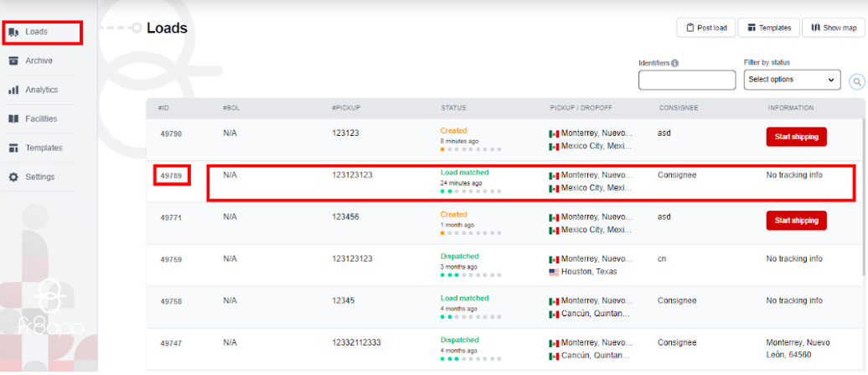This screenshot has width=868, height=375.
Task: Click the progress dots for load 49771
Action: 471,233
